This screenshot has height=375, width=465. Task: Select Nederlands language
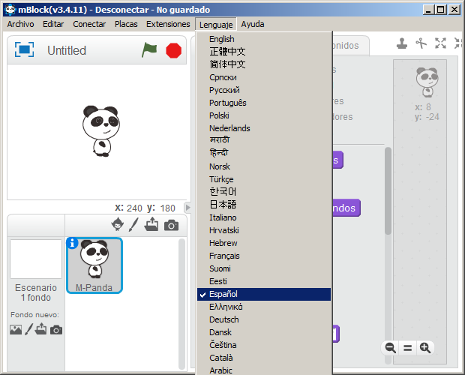click(x=264, y=128)
